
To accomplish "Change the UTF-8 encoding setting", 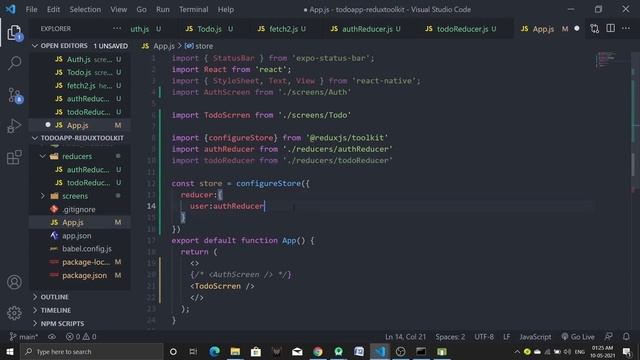I will [484, 337].
